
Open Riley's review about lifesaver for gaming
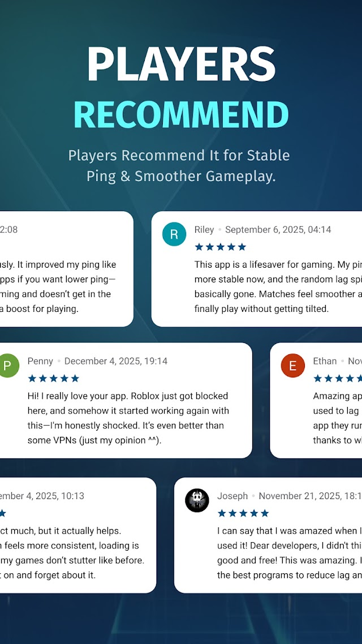pyautogui.click(x=278, y=286)
